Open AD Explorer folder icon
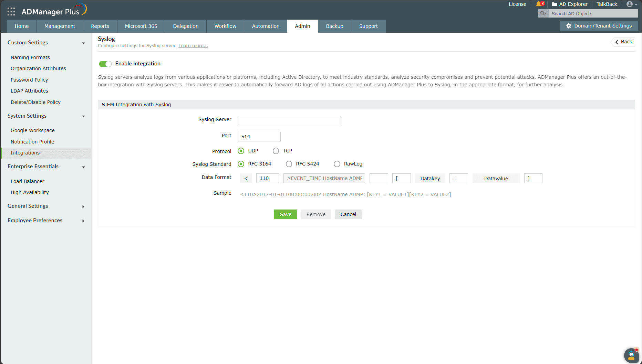642x364 pixels. pyautogui.click(x=555, y=4)
